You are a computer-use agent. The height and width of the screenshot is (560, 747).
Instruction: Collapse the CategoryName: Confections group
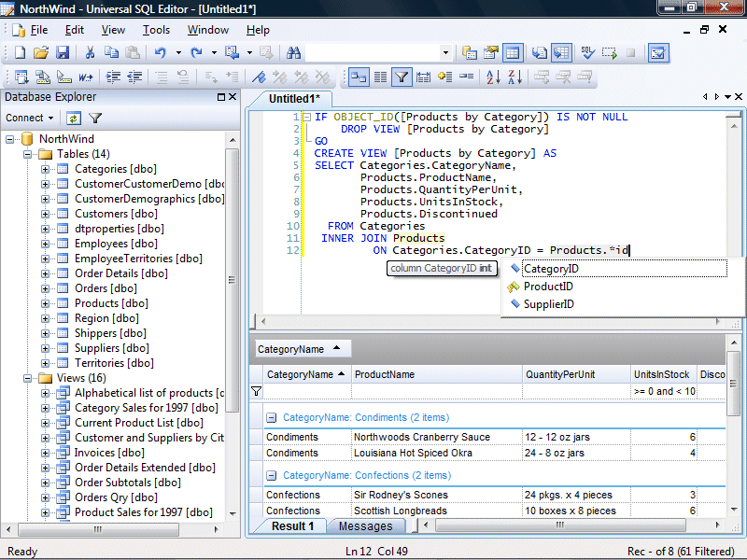271,476
